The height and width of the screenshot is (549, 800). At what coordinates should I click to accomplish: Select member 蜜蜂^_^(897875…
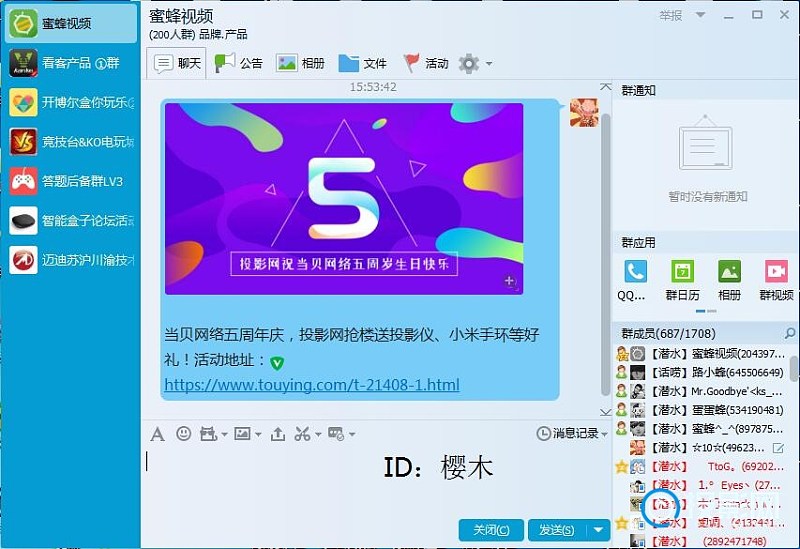pos(701,429)
